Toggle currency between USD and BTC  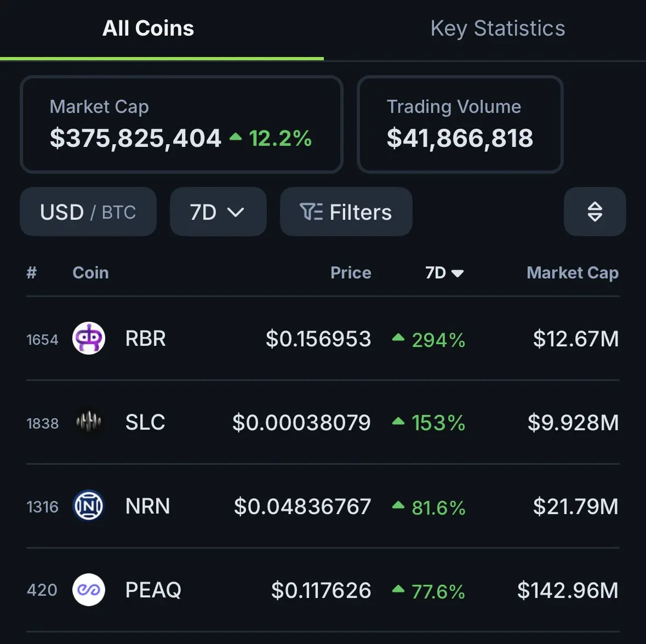pos(88,212)
